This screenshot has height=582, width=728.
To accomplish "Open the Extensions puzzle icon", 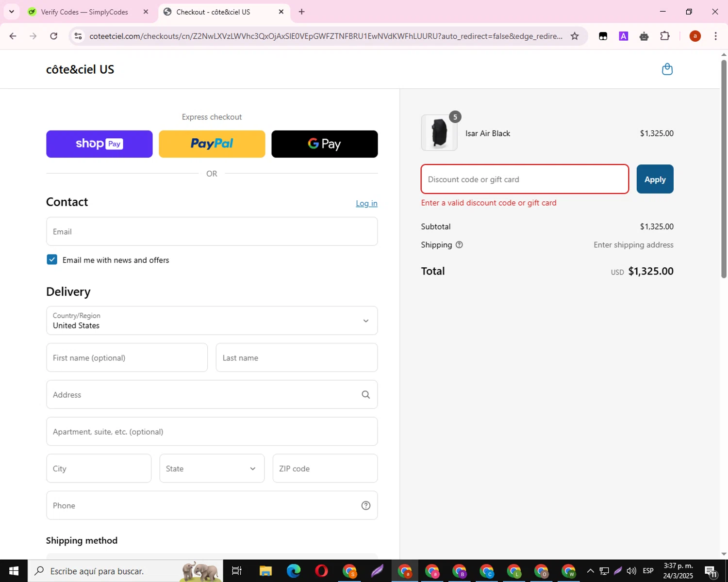I will pyautogui.click(x=665, y=36).
